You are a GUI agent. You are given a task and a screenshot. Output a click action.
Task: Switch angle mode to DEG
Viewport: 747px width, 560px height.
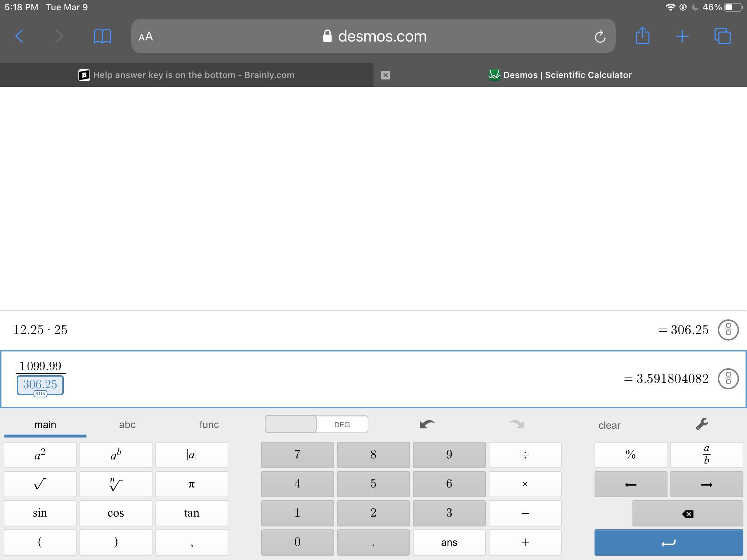pos(342,424)
